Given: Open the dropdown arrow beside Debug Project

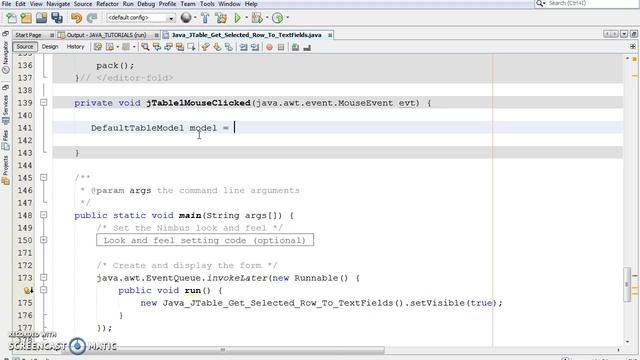Looking at the screenshot, I should coord(267,18).
